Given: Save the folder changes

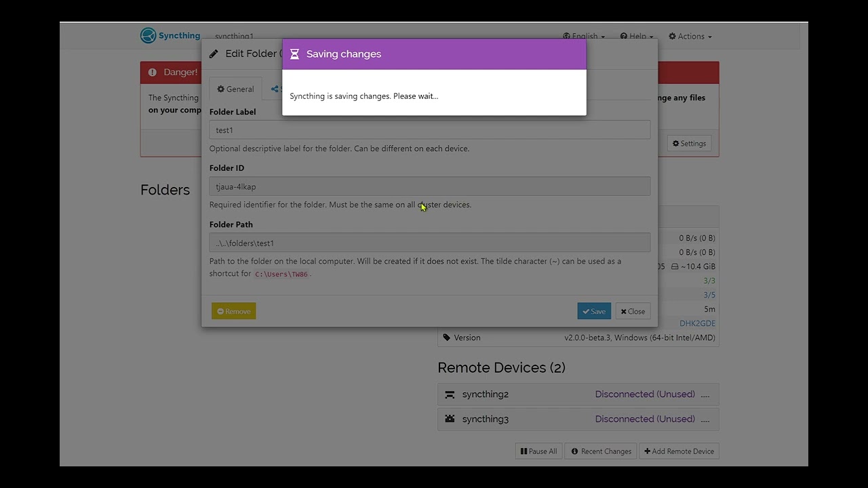Looking at the screenshot, I should pos(594,311).
